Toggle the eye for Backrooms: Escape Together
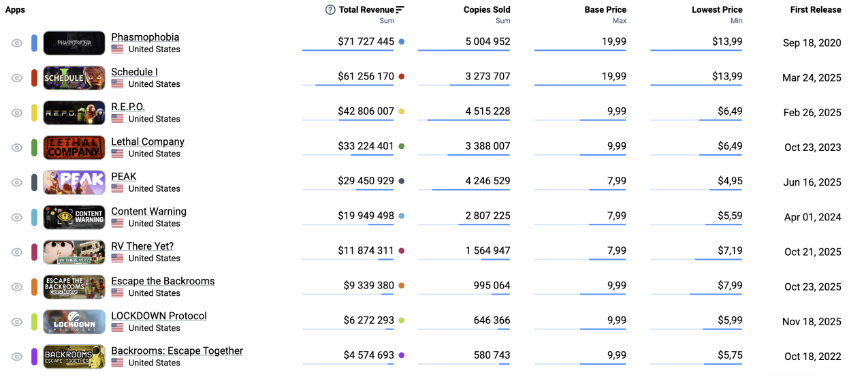851x379 pixels. (x=17, y=356)
